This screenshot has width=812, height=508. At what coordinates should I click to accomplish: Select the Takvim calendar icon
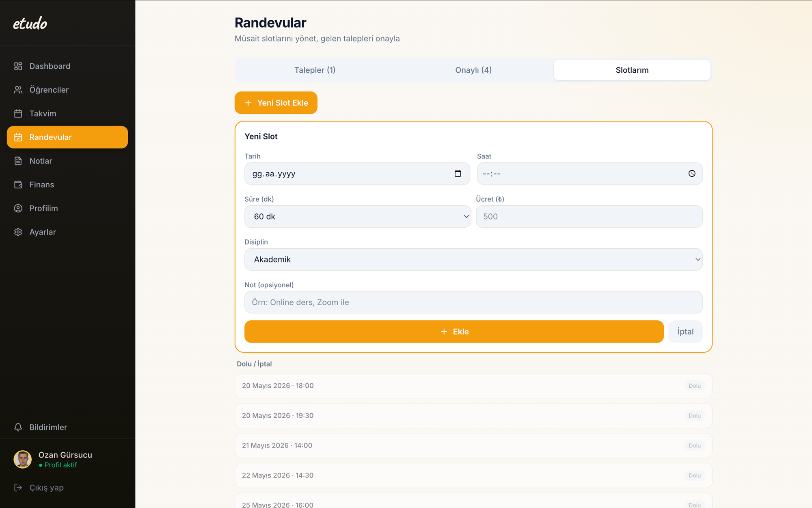point(18,113)
